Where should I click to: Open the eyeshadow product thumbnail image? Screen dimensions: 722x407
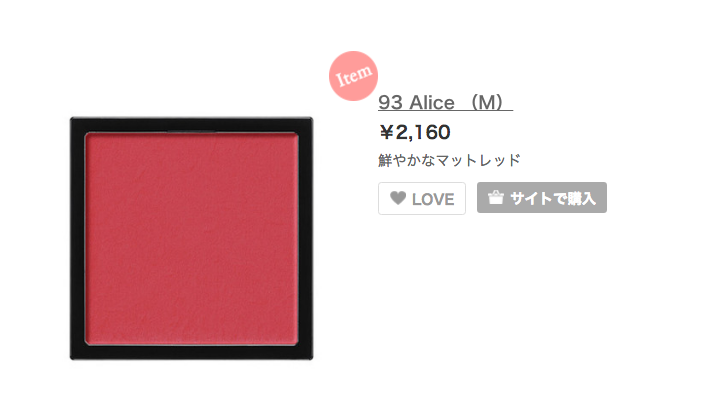point(192,238)
